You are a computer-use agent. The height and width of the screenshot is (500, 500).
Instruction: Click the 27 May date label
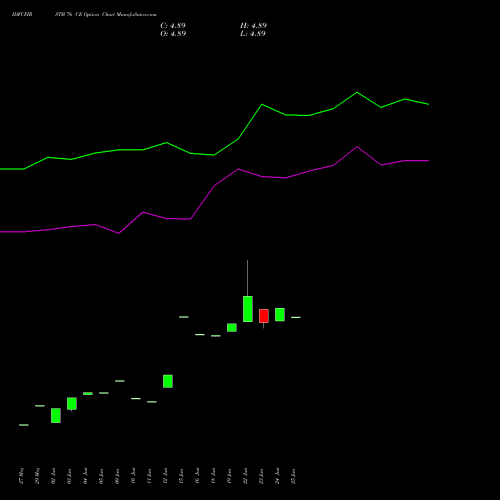click(22, 476)
